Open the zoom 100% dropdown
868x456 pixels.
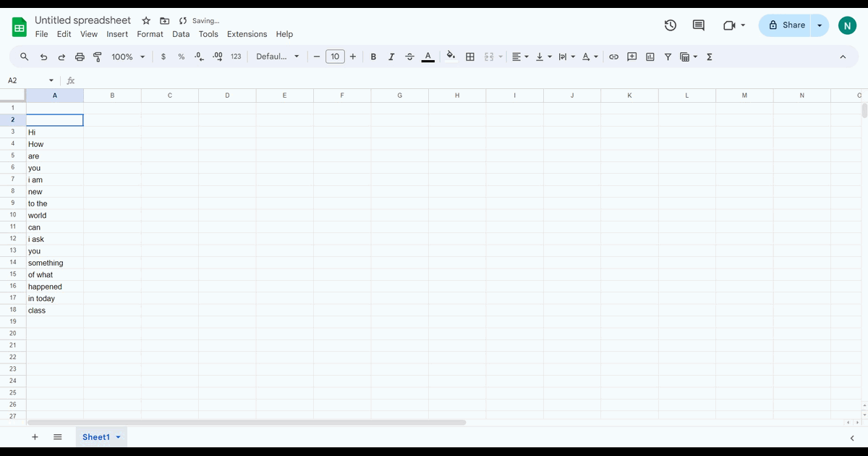click(x=128, y=56)
